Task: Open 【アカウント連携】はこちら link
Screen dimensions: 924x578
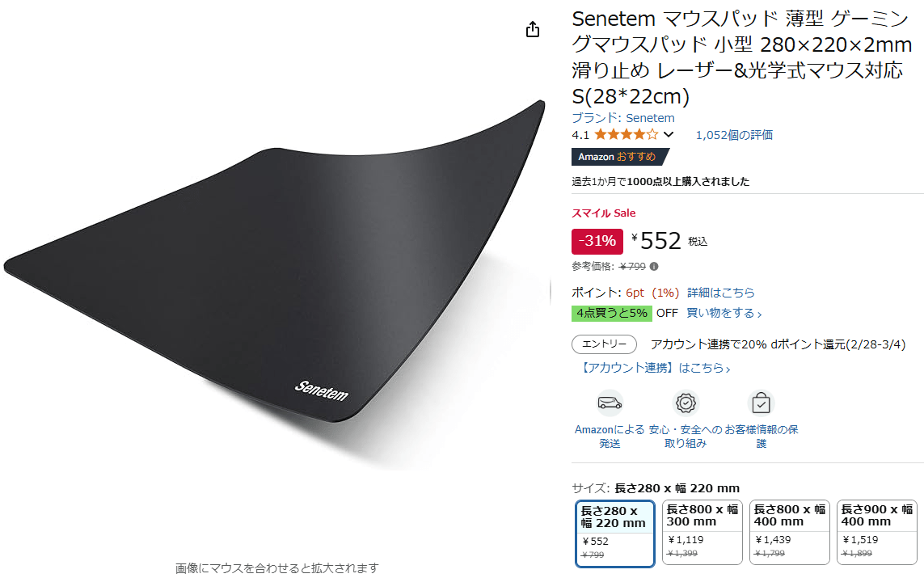Action: coord(655,369)
